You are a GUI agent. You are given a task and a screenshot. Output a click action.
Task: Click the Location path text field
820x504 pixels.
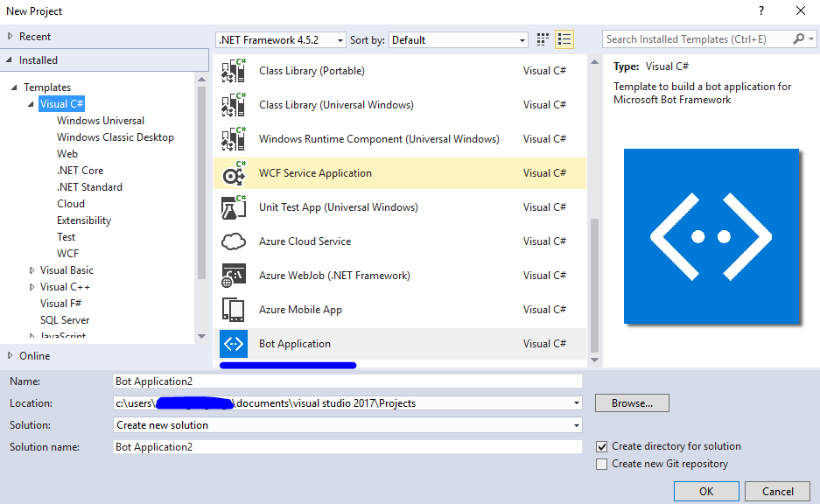click(x=342, y=403)
